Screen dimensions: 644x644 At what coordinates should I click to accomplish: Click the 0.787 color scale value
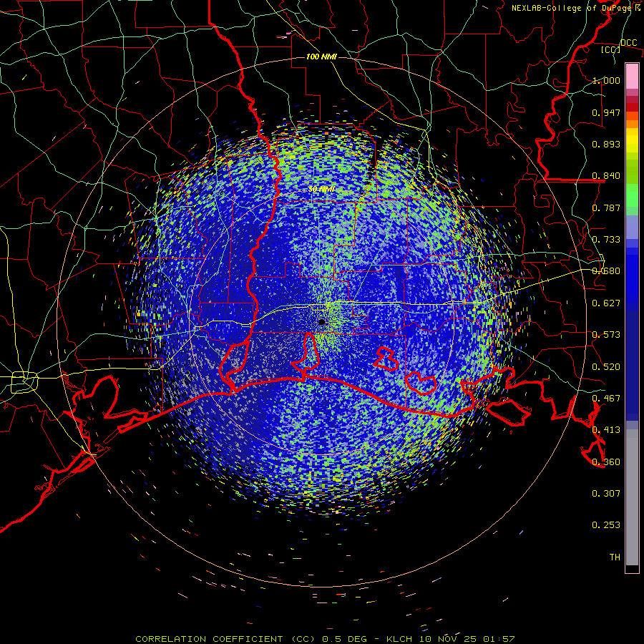(606, 208)
